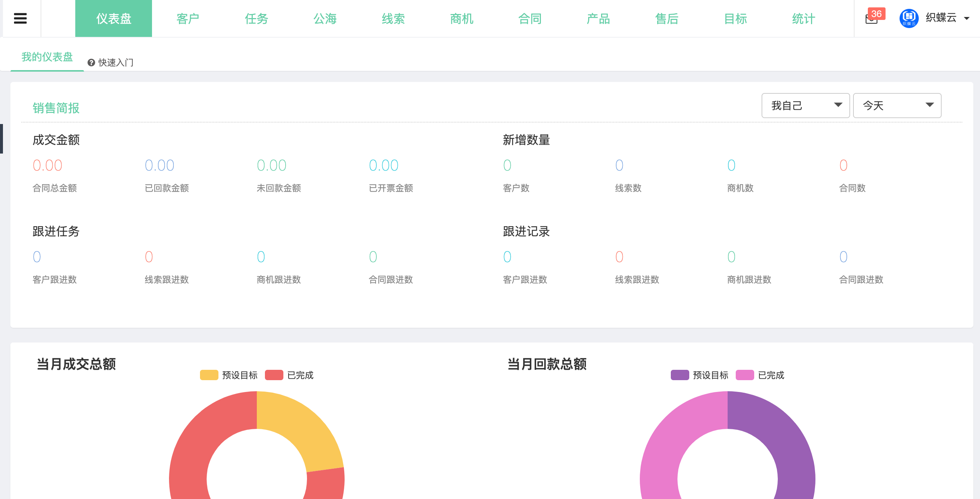Go to the 售后 section
The image size is (980, 499).
click(666, 18)
